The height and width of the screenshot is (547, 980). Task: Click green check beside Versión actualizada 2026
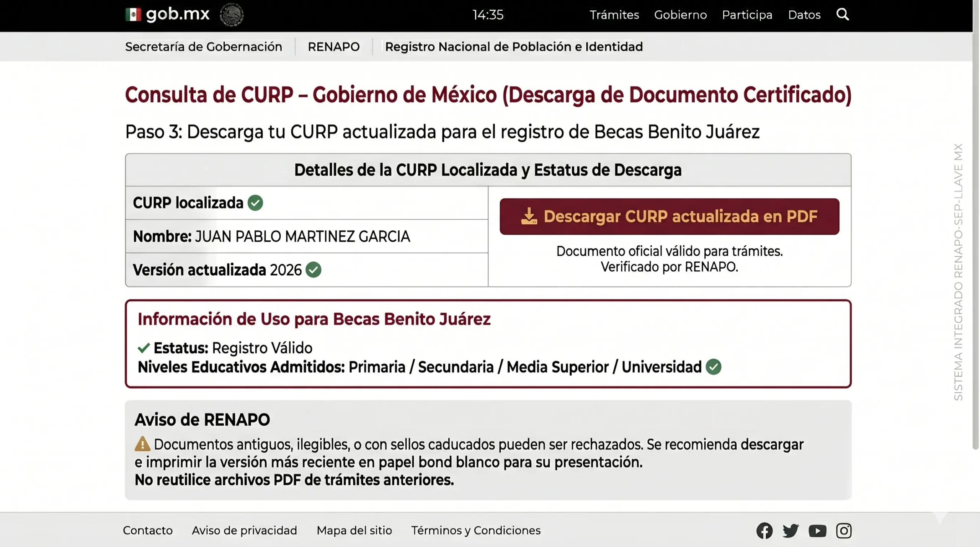314,270
